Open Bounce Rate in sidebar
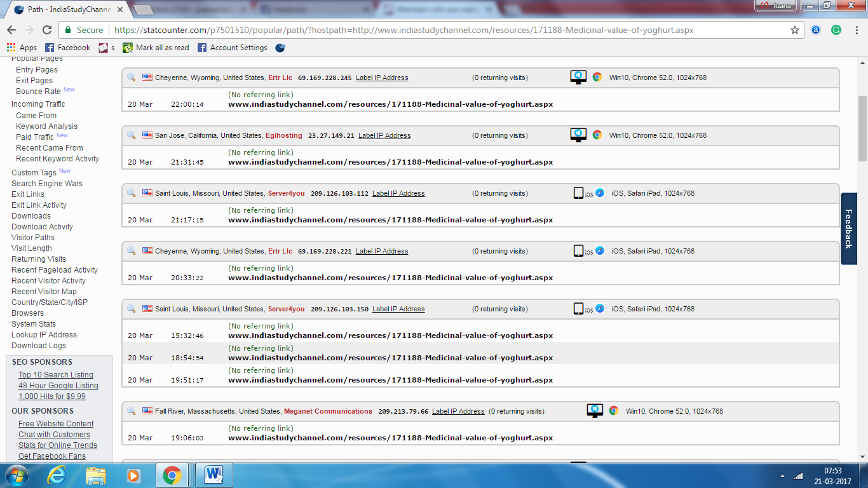The height and width of the screenshot is (488, 868). click(38, 91)
